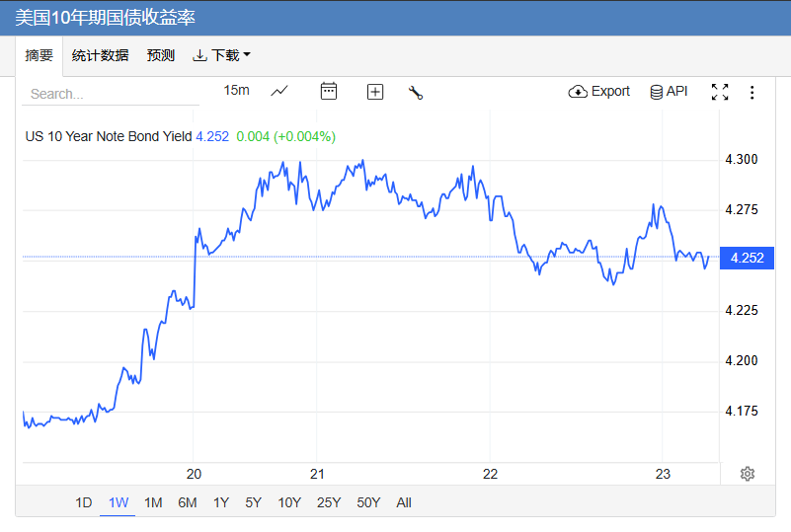The width and height of the screenshot is (791, 532).
Task: Click the plus icon to add comparison
Action: 375,92
